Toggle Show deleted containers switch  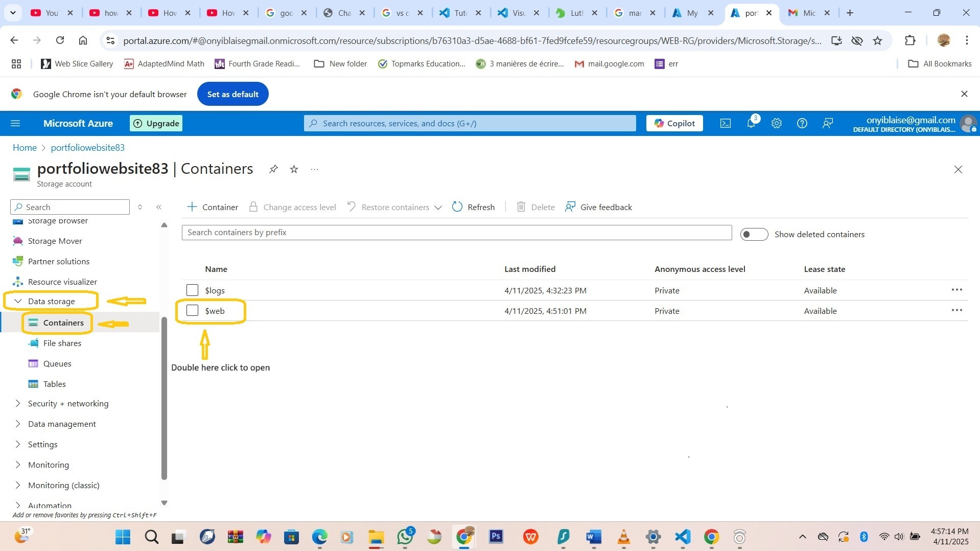pyautogui.click(x=754, y=234)
